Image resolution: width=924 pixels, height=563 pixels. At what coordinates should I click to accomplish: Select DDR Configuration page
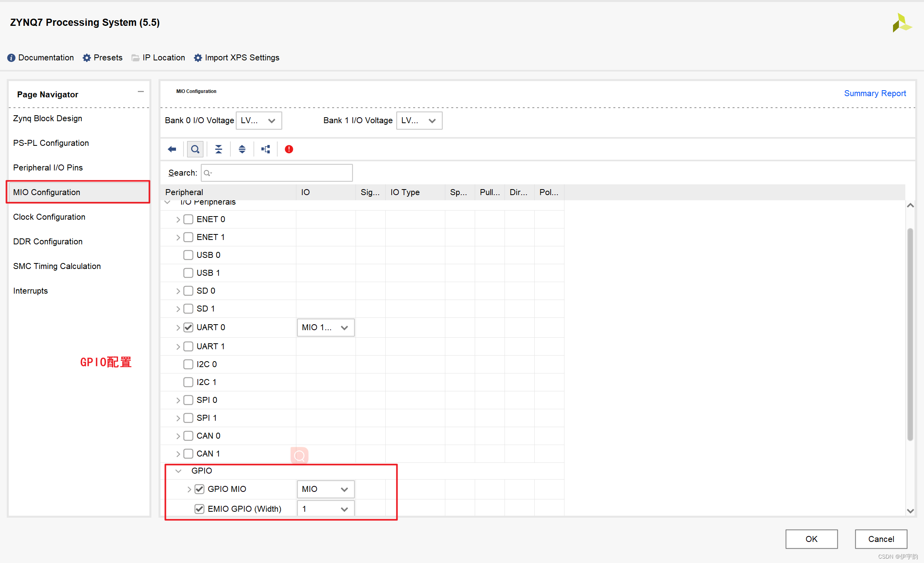pos(48,242)
